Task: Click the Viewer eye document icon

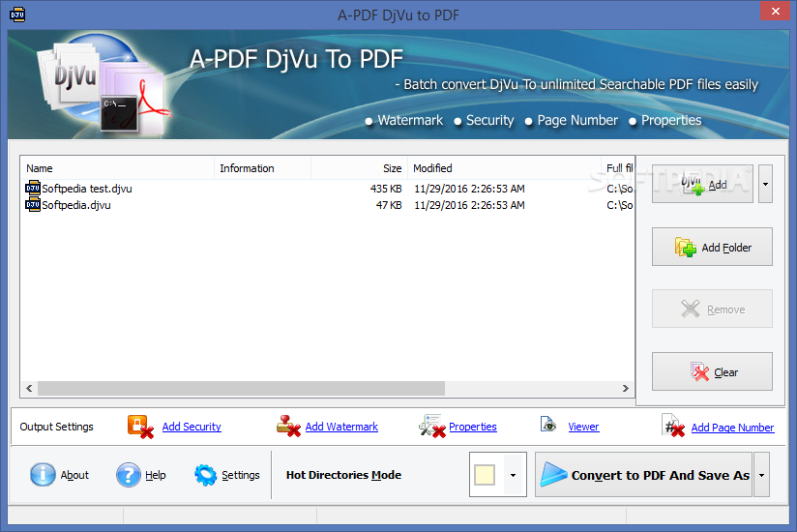Action: (x=547, y=425)
